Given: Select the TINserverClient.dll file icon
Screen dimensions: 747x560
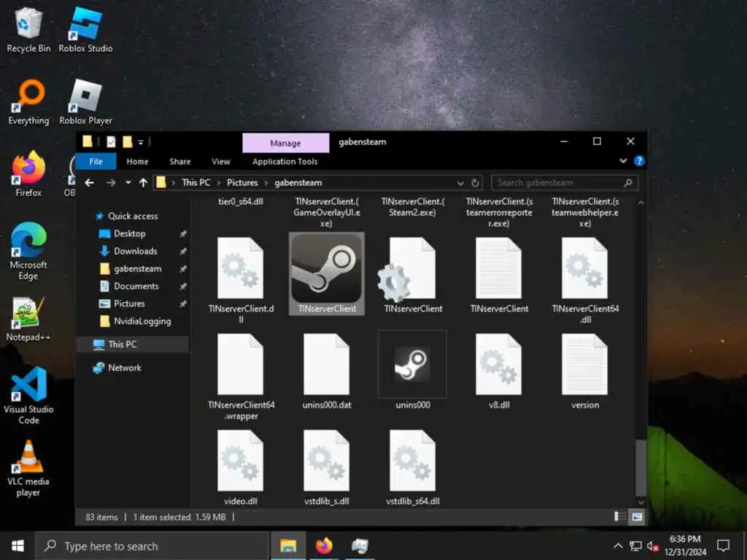Looking at the screenshot, I should click(241, 279).
